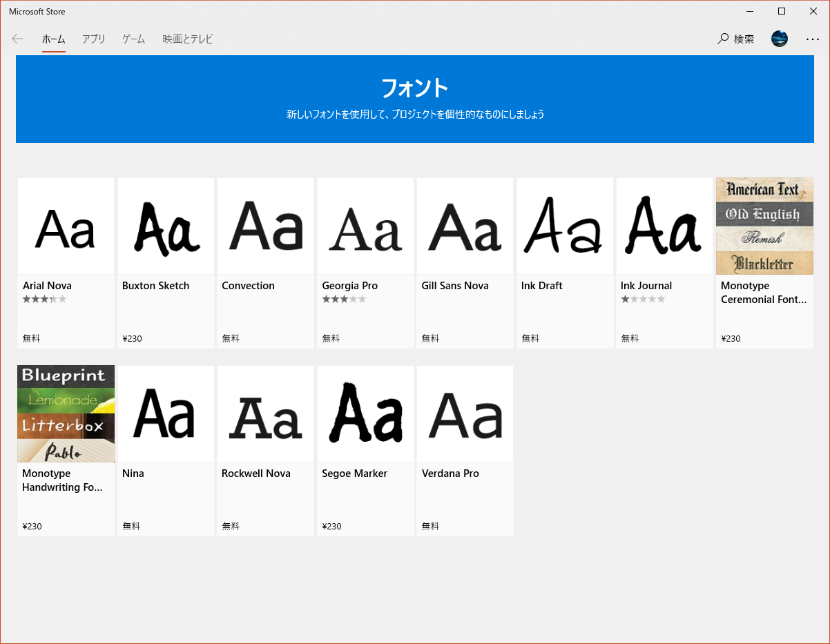
Task: Open the 映画とテレビ tab
Action: tap(187, 39)
